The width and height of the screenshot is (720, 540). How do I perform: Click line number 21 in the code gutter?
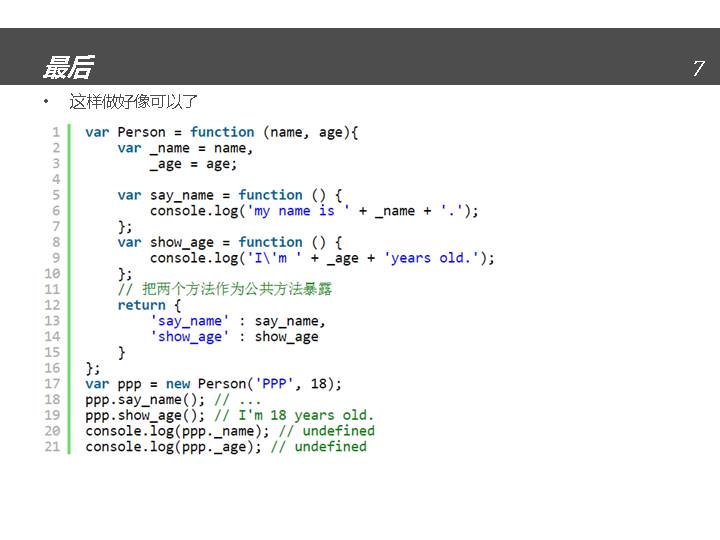coord(52,446)
